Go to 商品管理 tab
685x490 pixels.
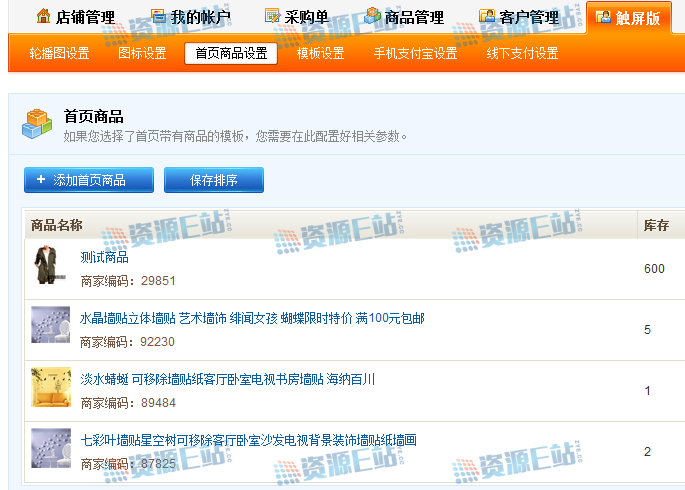pos(403,17)
